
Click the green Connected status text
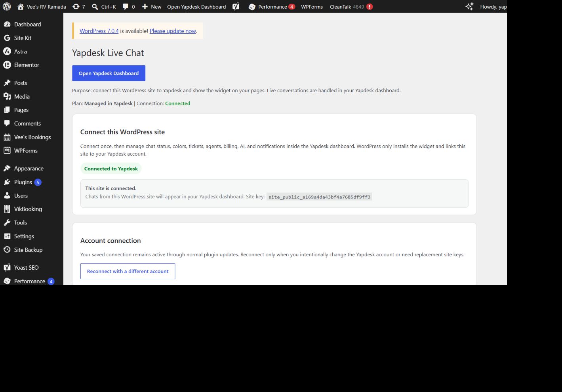pos(177,103)
